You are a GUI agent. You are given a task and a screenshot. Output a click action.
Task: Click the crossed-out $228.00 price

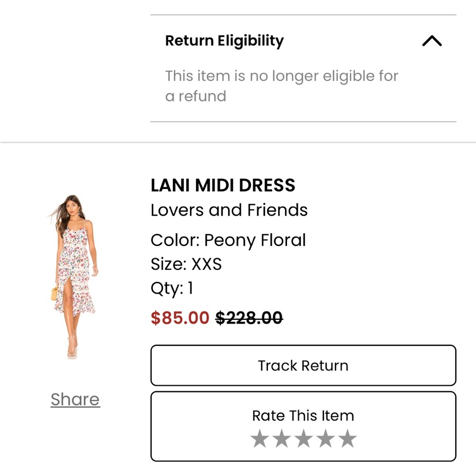pos(249,317)
